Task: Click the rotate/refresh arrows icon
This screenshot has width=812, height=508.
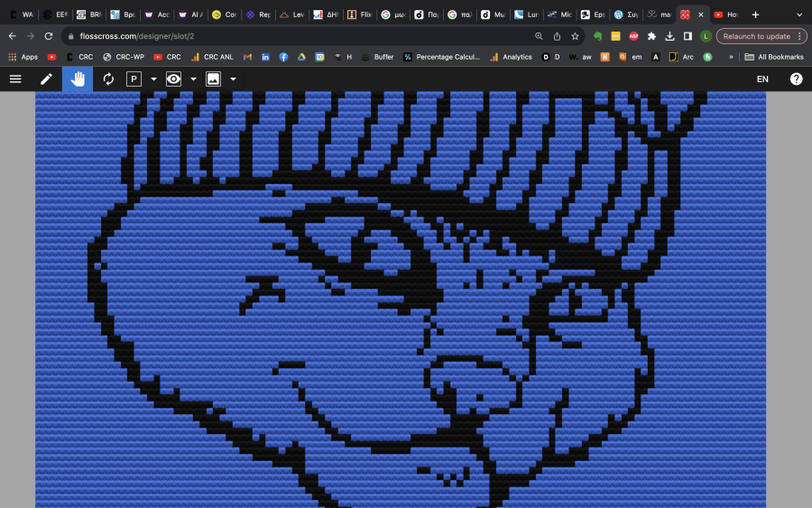Action: pyautogui.click(x=108, y=79)
